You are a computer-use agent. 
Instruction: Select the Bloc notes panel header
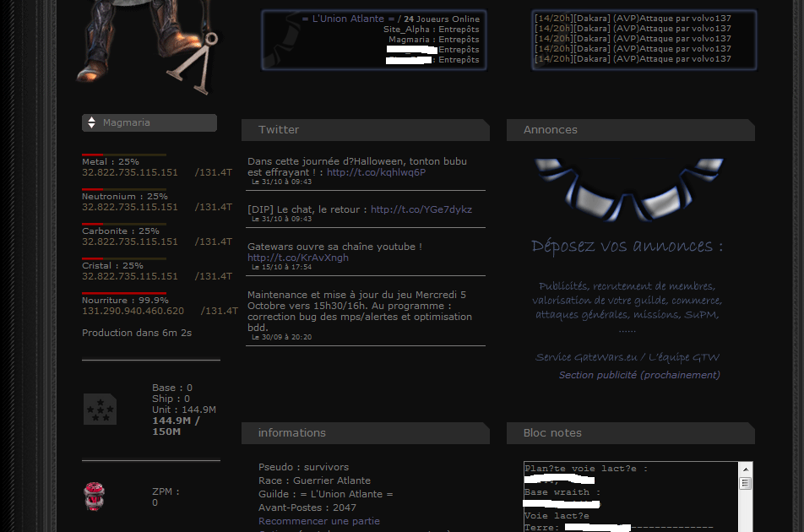coord(629,433)
